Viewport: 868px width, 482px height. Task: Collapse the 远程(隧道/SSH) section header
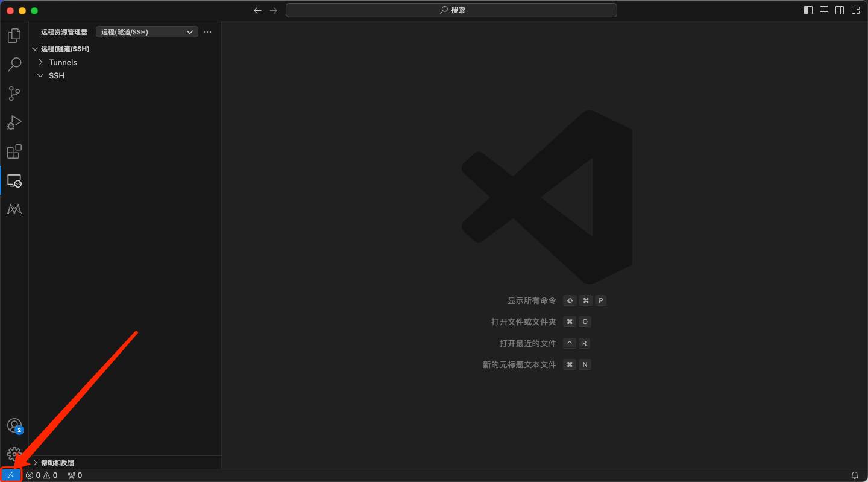tap(126, 49)
